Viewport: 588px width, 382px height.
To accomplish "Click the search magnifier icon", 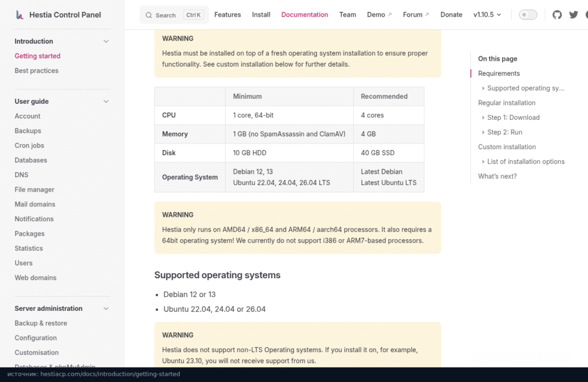I will click(149, 15).
